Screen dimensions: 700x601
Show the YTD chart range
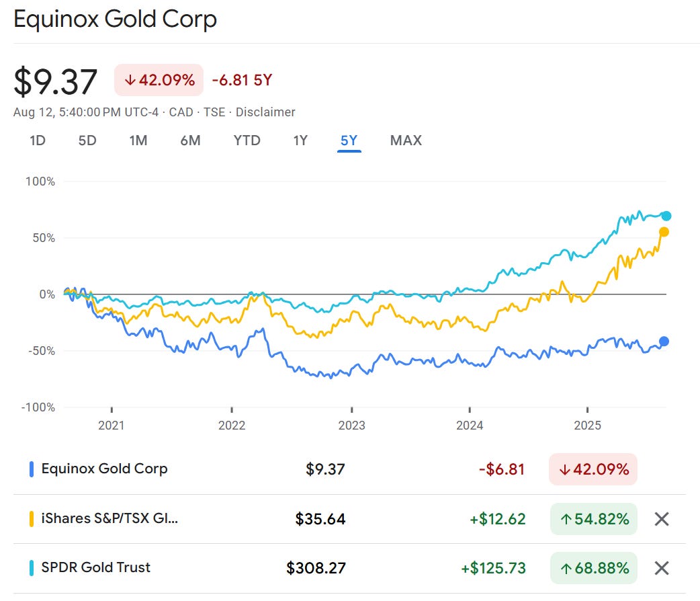tap(247, 141)
